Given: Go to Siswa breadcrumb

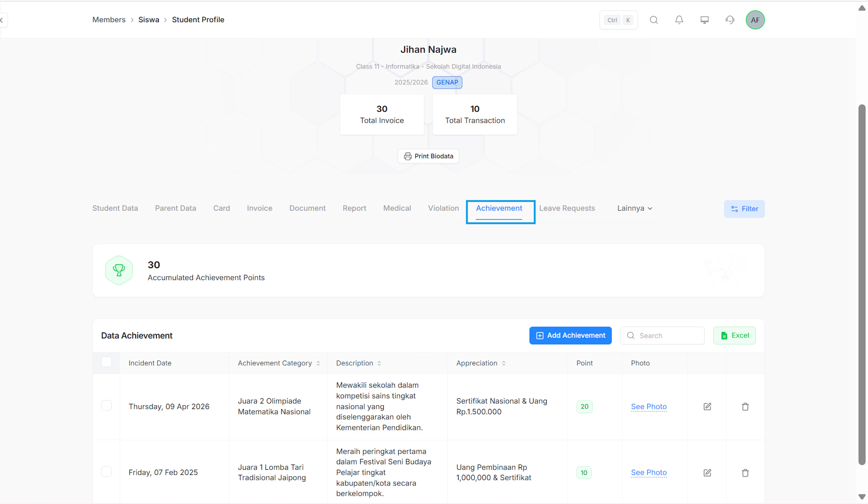Looking at the screenshot, I should click(149, 20).
